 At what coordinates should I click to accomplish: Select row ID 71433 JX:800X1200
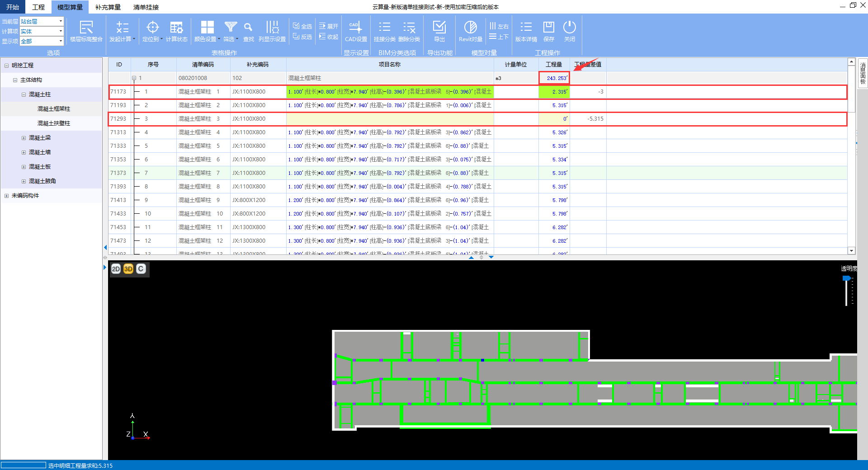[477, 214]
